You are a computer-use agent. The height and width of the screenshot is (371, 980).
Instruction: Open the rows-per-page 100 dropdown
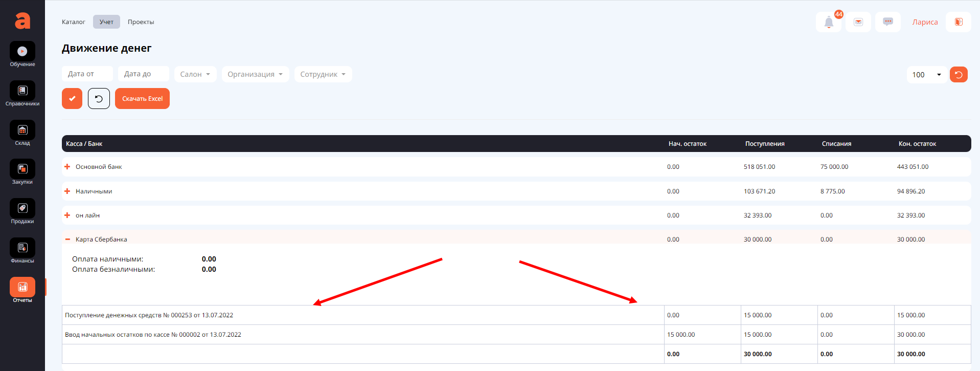(927, 75)
